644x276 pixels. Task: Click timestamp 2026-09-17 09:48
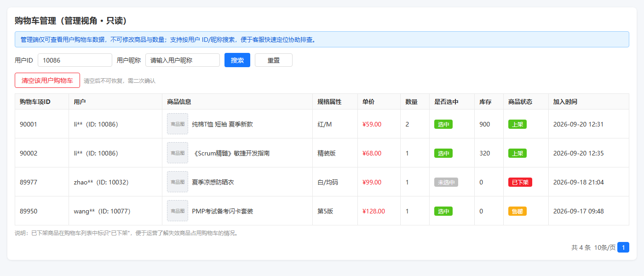tap(578, 211)
